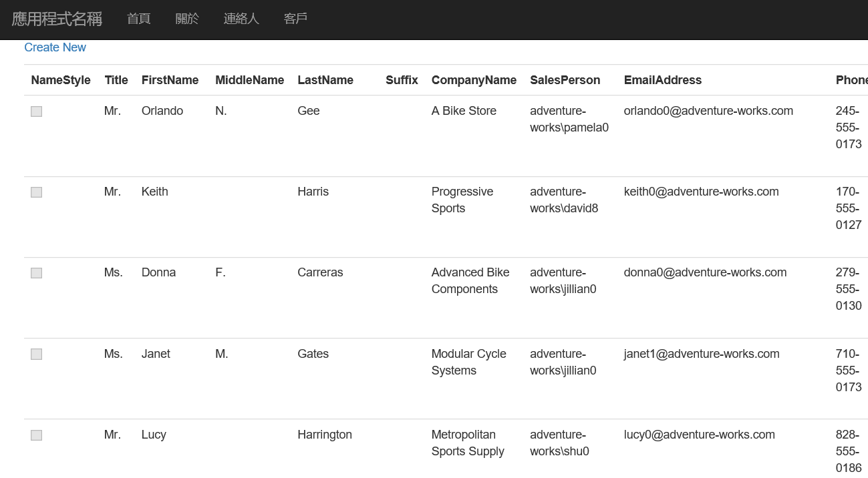Viewport: 868px width, 478px height.
Task: Click the adventure-works\david8 salesperson cell
Action: 563,200
